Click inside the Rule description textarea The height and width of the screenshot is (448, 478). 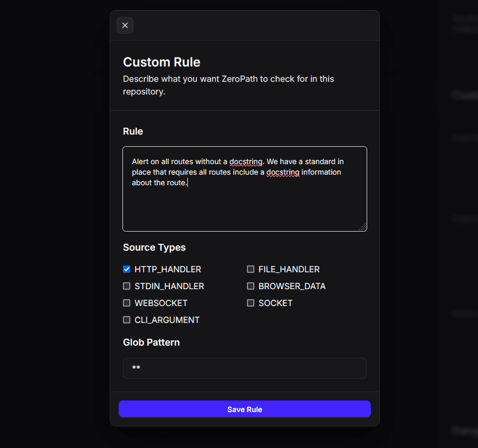coord(244,206)
